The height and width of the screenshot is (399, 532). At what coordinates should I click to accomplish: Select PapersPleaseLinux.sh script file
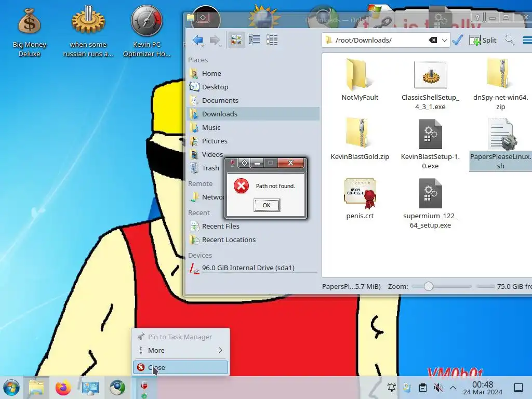click(x=500, y=144)
